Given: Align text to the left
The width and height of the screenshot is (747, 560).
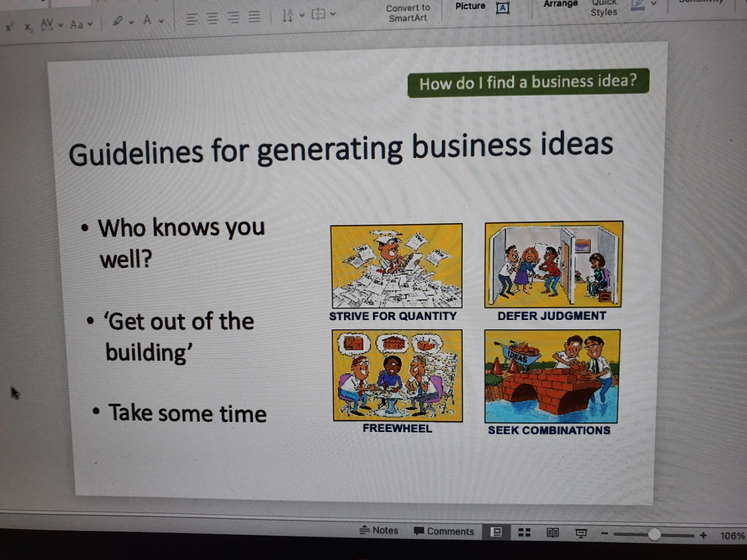Looking at the screenshot, I should tap(191, 18).
